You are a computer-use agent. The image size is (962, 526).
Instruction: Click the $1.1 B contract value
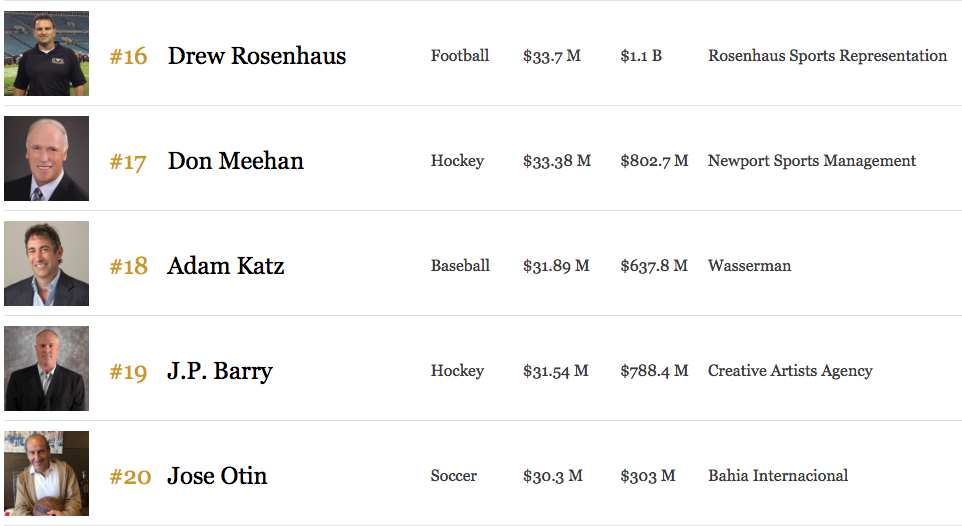click(x=641, y=56)
